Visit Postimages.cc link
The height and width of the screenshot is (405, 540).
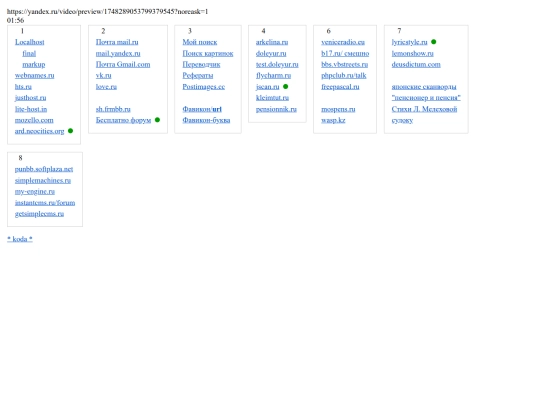[x=204, y=87]
